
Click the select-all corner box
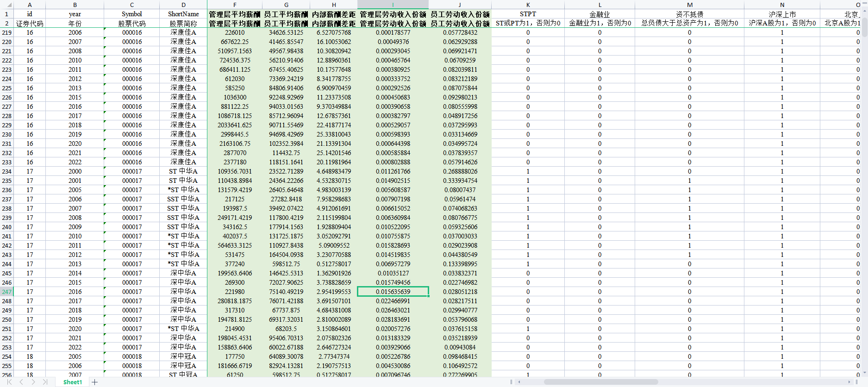click(6, 5)
